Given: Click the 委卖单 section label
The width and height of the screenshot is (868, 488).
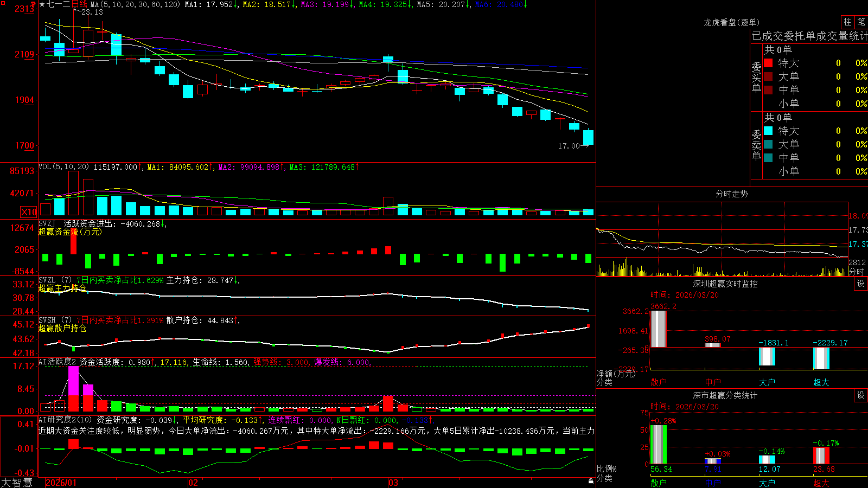Looking at the screenshot, I should click(756, 145).
